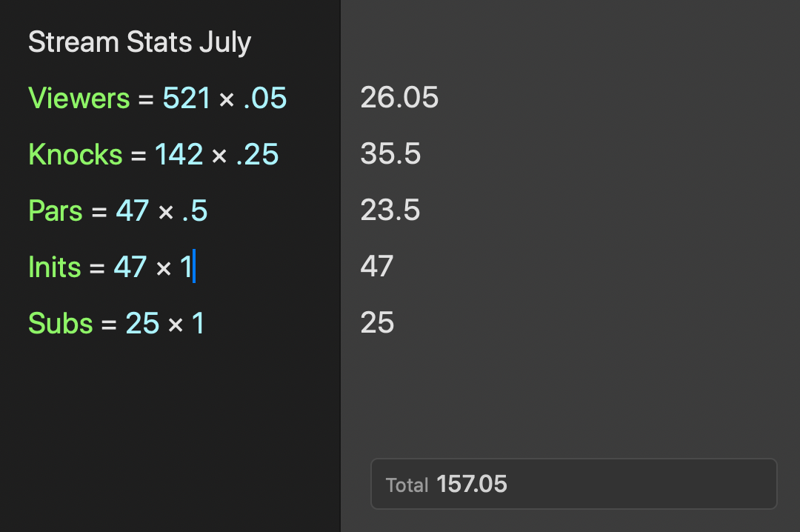Click the 47 number in Inits line
This screenshot has height=532, width=800.
[x=130, y=267]
